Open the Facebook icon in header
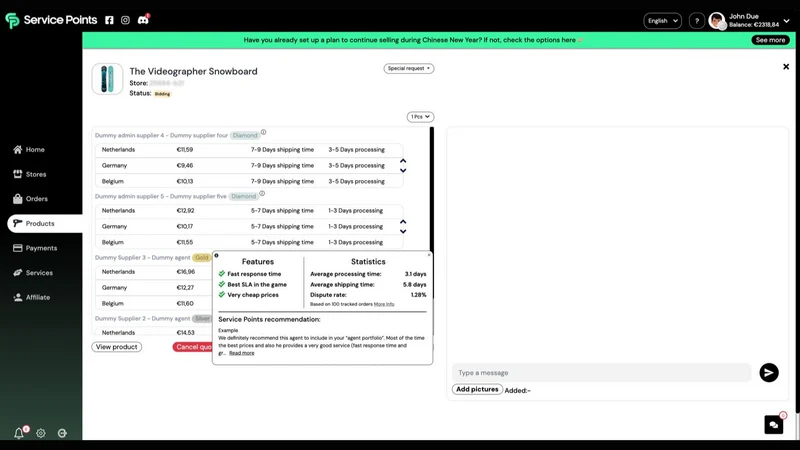 [109, 20]
